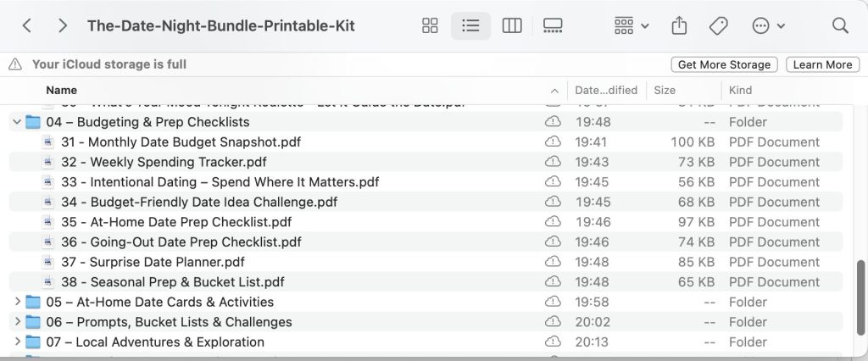Switch to gallery view

[x=553, y=25]
